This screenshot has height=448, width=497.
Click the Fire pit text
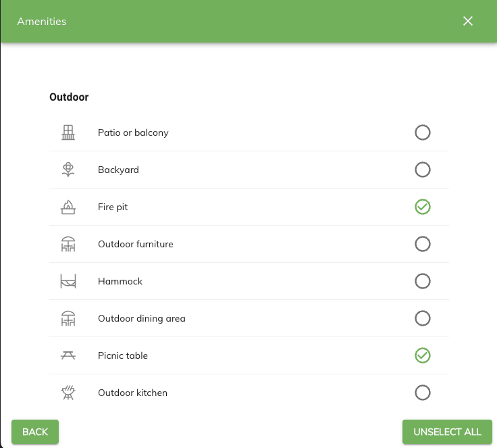[113, 207]
